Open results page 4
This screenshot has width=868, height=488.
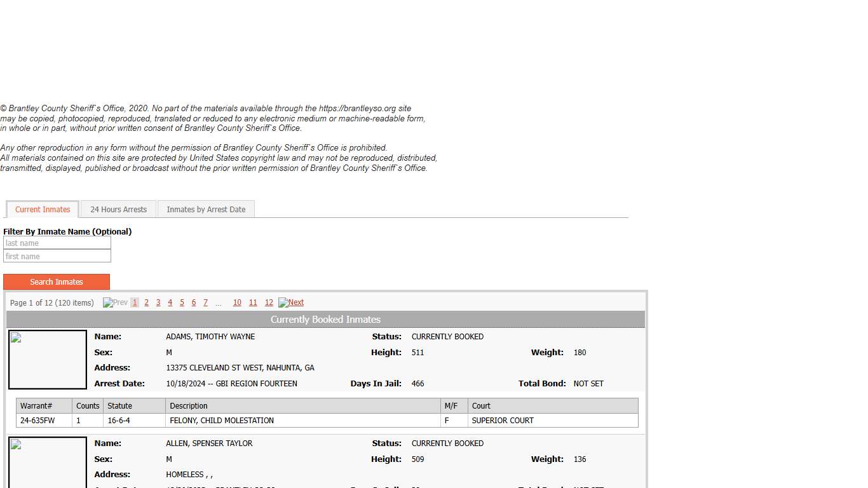[x=170, y=303]
